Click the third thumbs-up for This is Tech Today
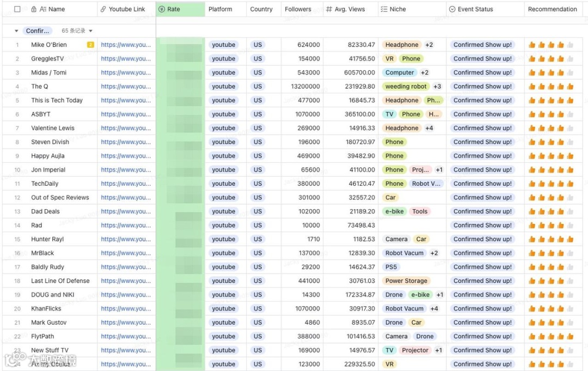 (x=551, y=100)
